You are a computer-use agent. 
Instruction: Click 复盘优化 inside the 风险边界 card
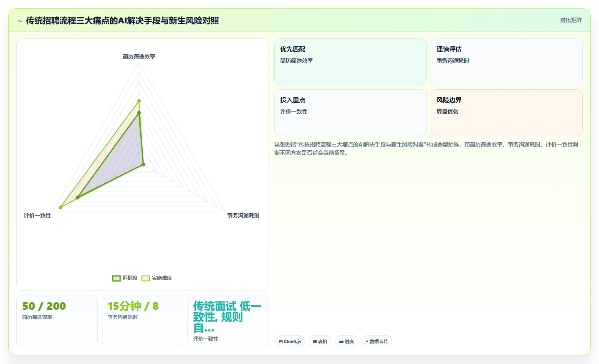pos(447,111)
